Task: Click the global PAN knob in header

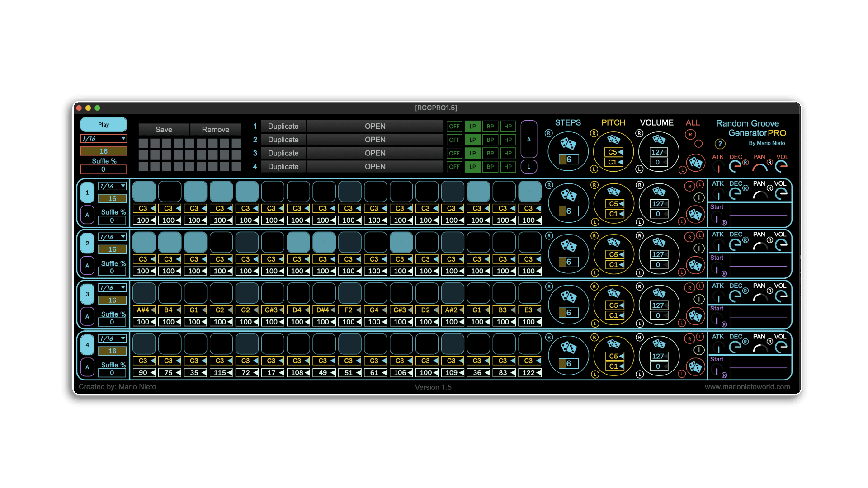Action: (760, 168)
